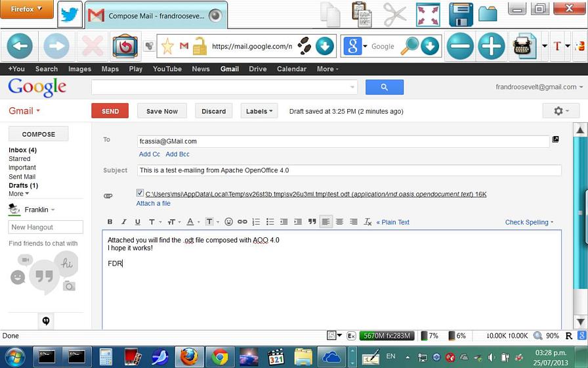Click the browser Back arrow button
Image resolution: width=588 pixels, height=368 pixels.
20,46
